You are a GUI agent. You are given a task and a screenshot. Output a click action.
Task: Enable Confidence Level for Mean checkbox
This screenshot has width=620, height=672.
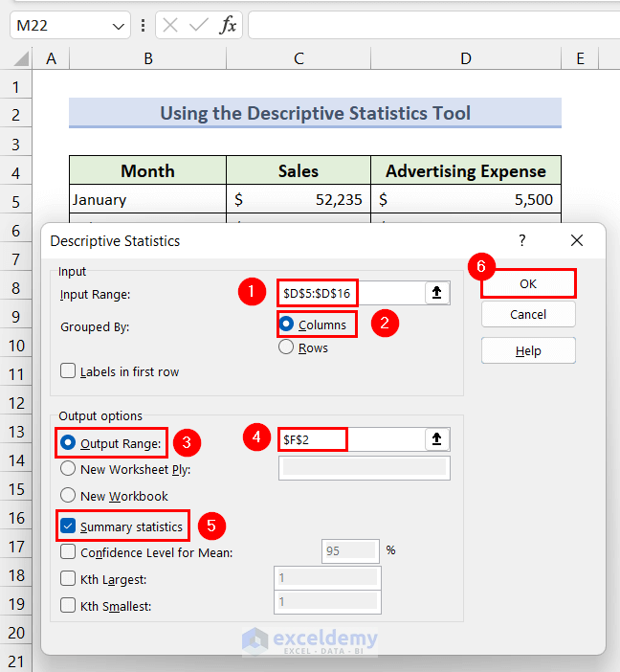coord(68,551)
